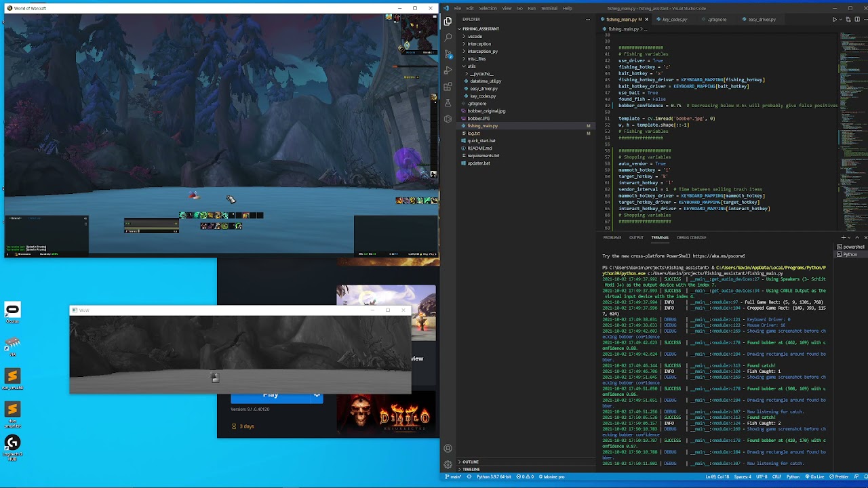This screenshot has width=868, height=488.
Task: Open the Manage gear in VS Code activity bar
Action: point(448,464)
